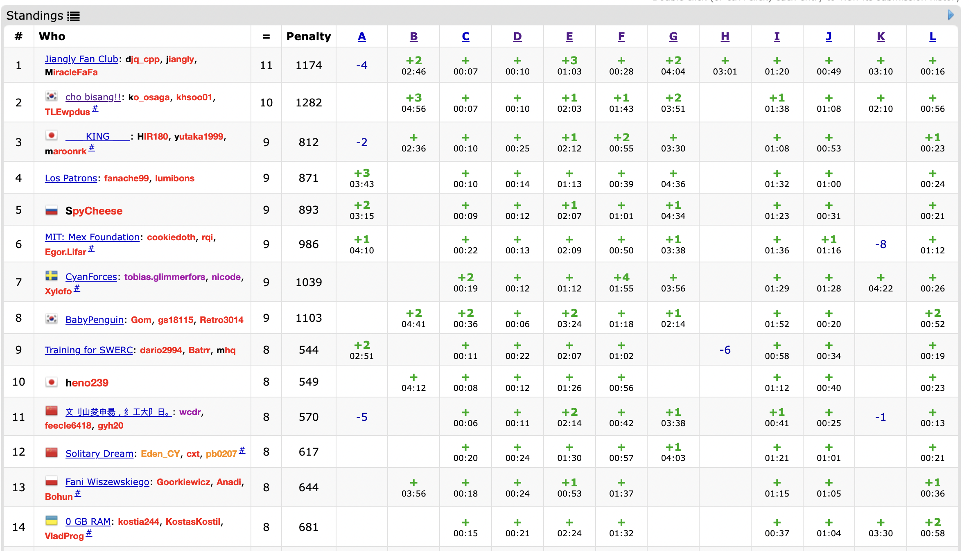Open problem H column header
This screenshot has width=980, height=551.
pos(725,36)
